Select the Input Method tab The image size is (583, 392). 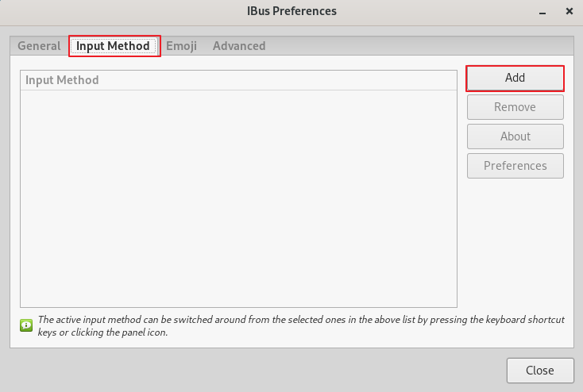[x=113, y=46]
